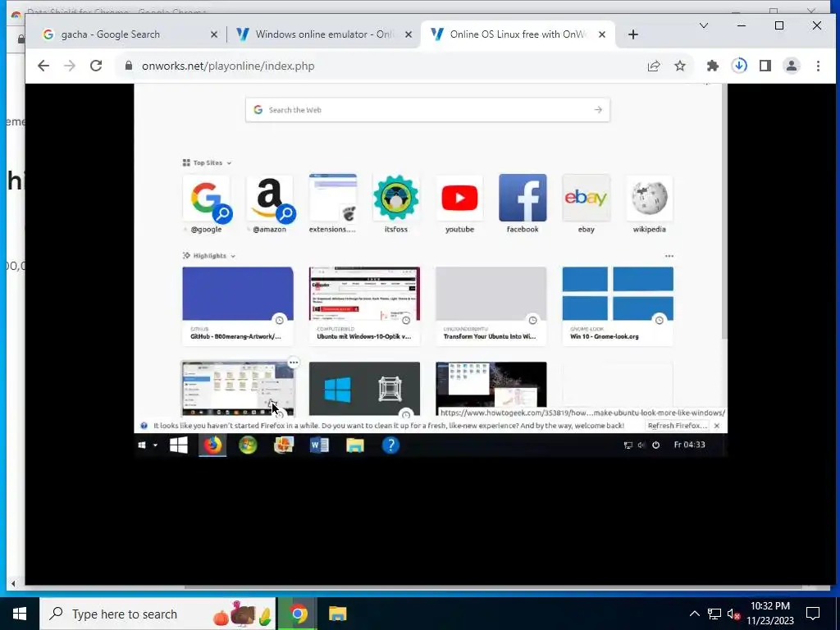840x630 pixels.
Task: Reload the page in Chrome
Action: (x=96, y=66)
